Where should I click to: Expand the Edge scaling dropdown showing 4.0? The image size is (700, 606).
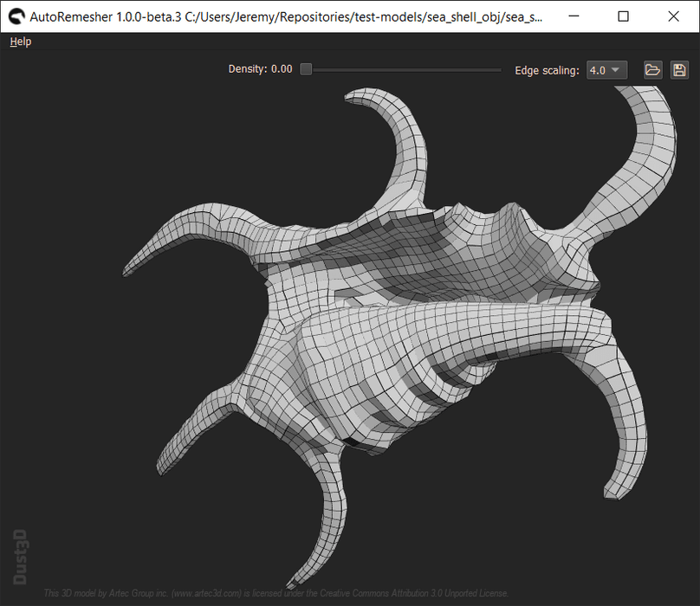606,70
